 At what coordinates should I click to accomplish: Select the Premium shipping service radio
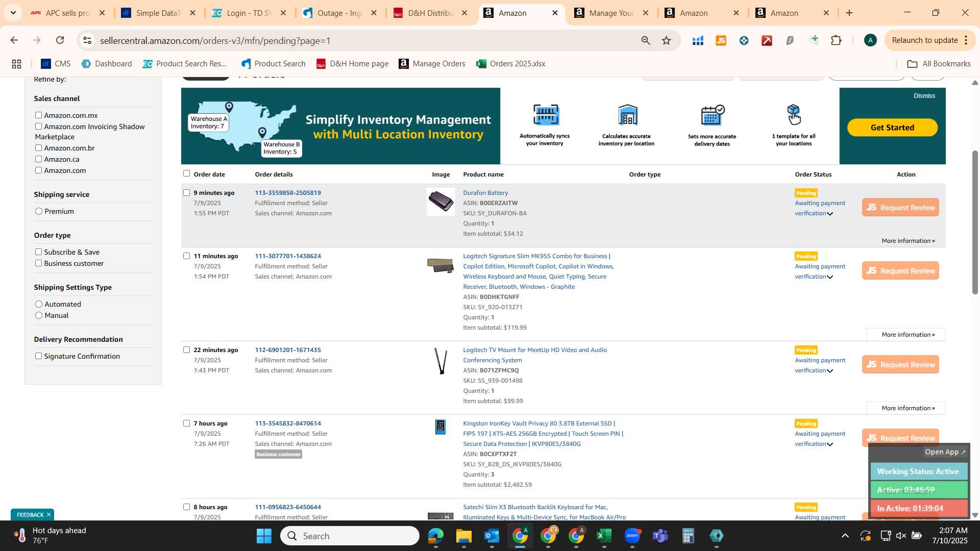point(39,211)
